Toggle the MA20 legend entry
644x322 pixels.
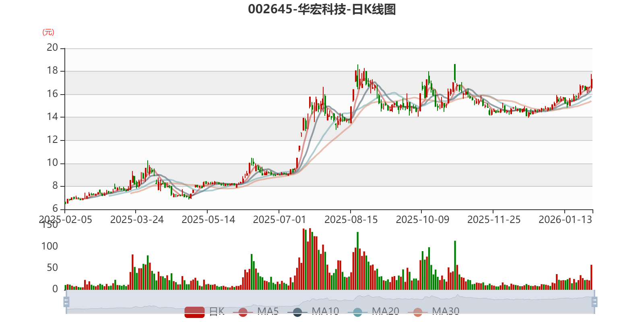click(374, 312)
